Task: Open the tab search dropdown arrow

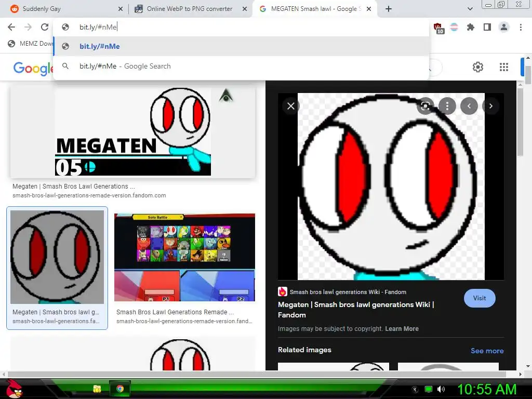Action: pos(470,9)
